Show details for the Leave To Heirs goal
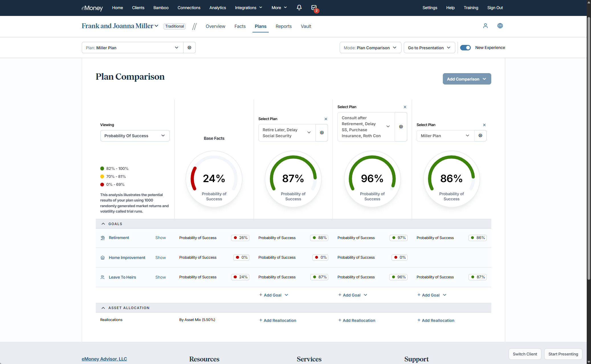The width and height of the screenshot is (591, 364). click(160, 277)
